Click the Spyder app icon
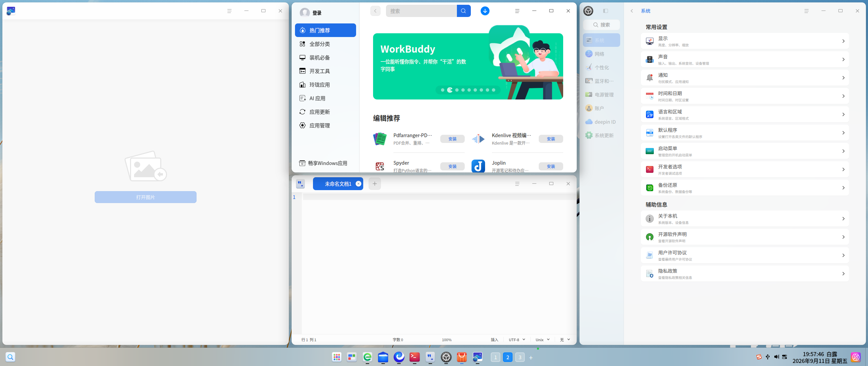 click(380, 166)
